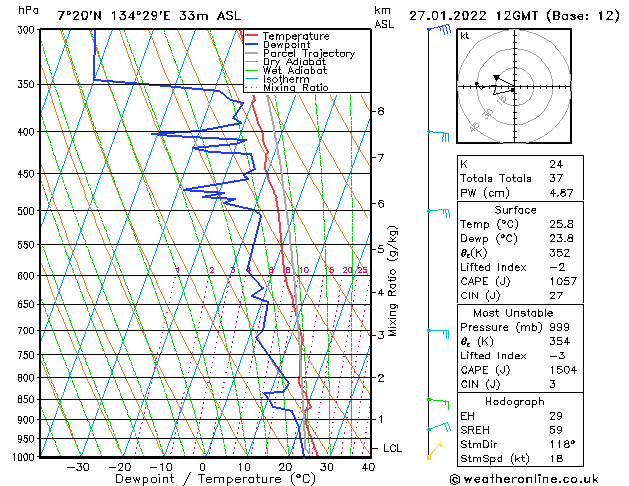Click the 850 pressure axis label

tap(28, 399)
